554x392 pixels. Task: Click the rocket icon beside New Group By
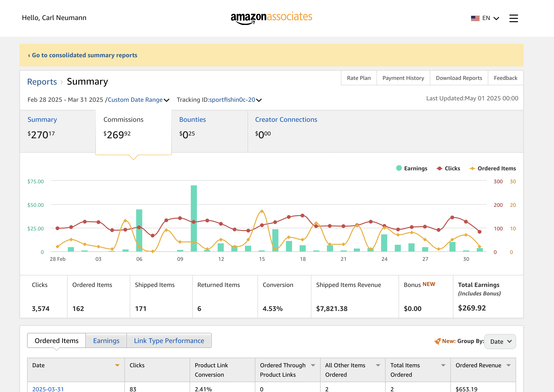[437, 341]
